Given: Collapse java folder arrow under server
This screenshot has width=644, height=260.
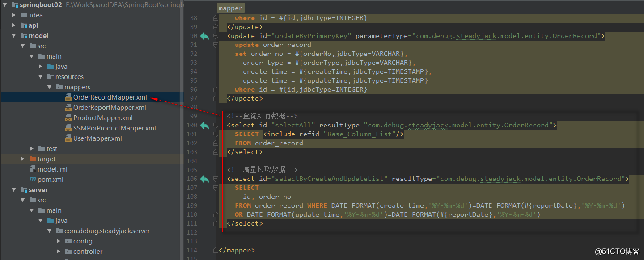Looking at the screenshot, I should pyautogui.click(x=41, y=221).
